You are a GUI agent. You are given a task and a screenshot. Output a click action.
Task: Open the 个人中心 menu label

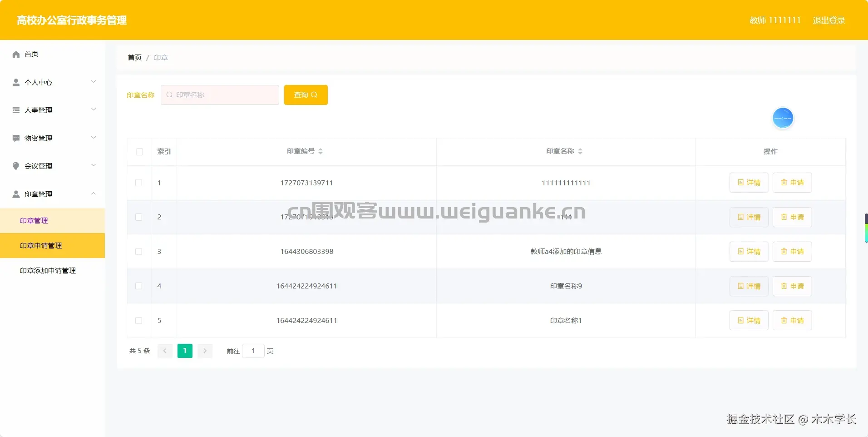tap(39, 83)
